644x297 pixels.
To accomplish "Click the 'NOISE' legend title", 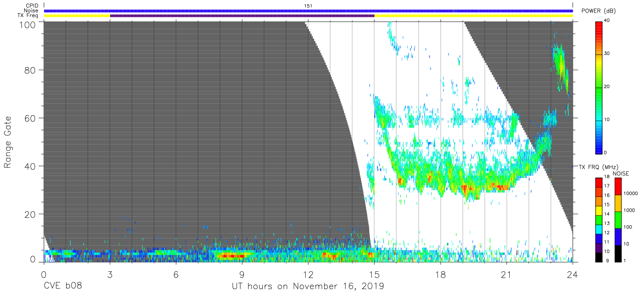I will (x=621, y=173).
